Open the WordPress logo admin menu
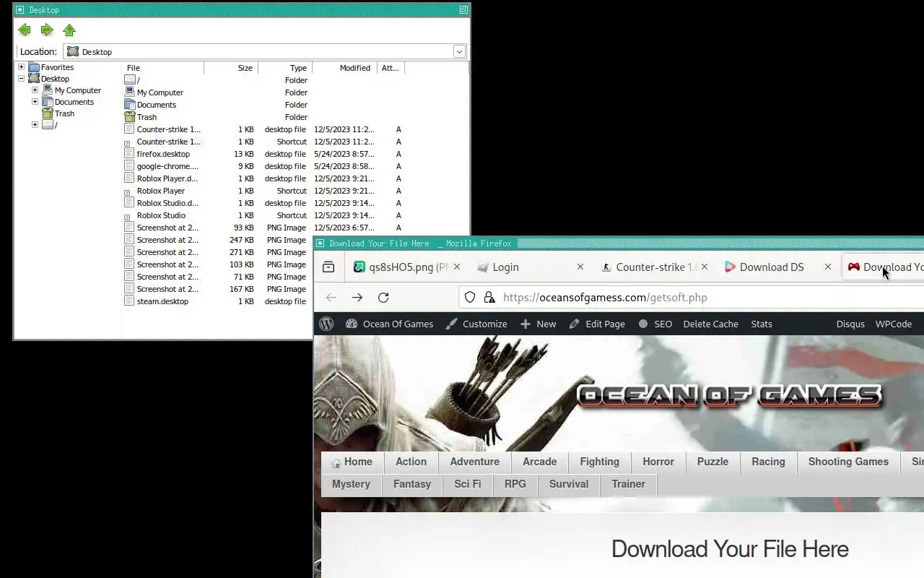 326,324
